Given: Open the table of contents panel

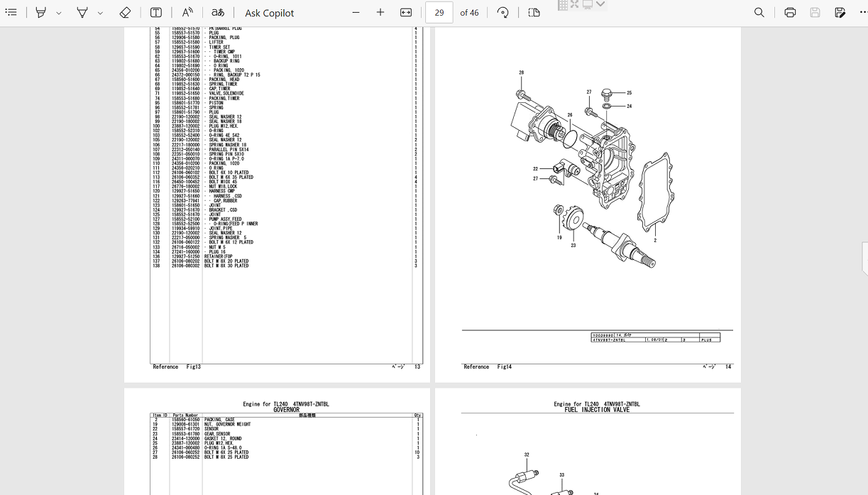Looking at the screenshot, I should click(11, 12).
